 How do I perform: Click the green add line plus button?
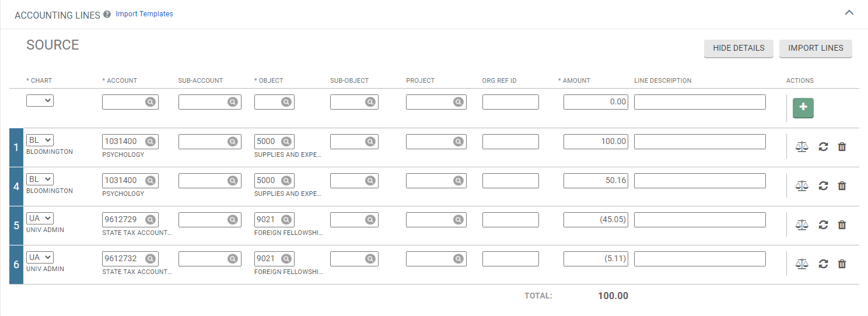(x=803, y=108)
